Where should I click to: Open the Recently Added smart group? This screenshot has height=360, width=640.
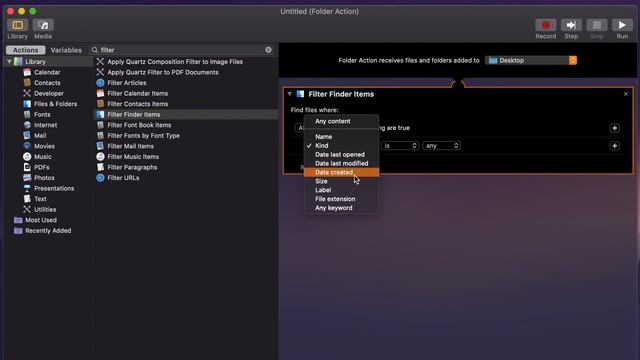click(x=48, y=231)
